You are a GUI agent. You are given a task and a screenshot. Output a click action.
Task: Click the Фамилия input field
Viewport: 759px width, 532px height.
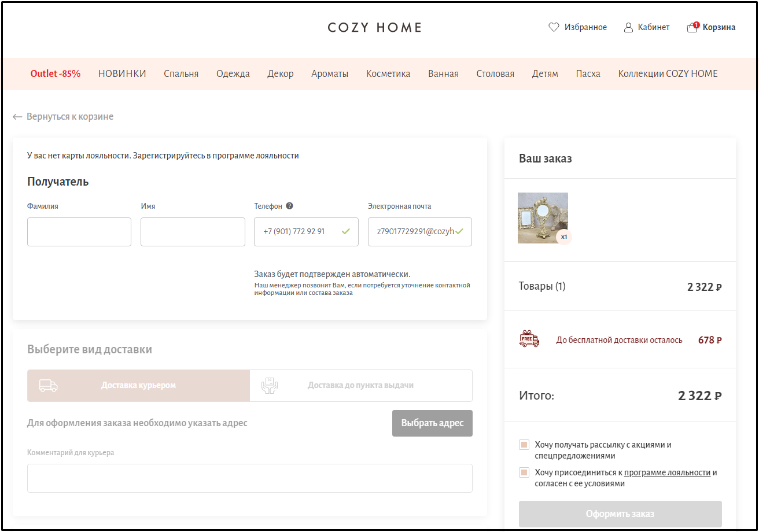point(79,232)
